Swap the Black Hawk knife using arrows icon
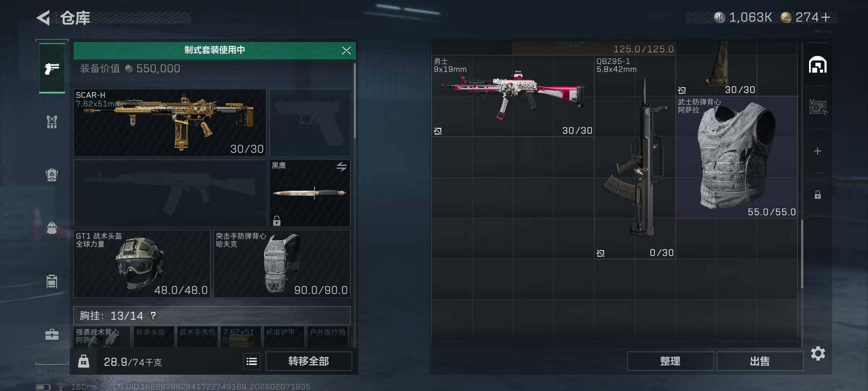The height and width of the screenshot is (391, 868). [x=341, y=167]
